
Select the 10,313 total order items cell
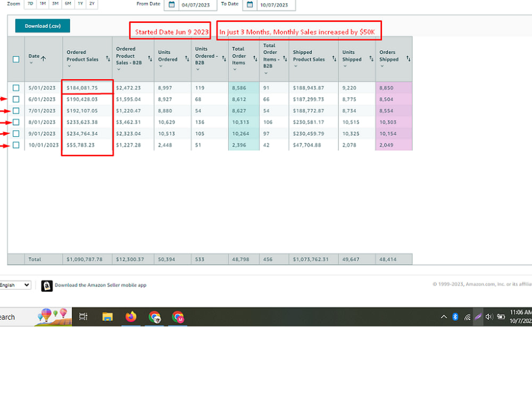coord(244,122)
